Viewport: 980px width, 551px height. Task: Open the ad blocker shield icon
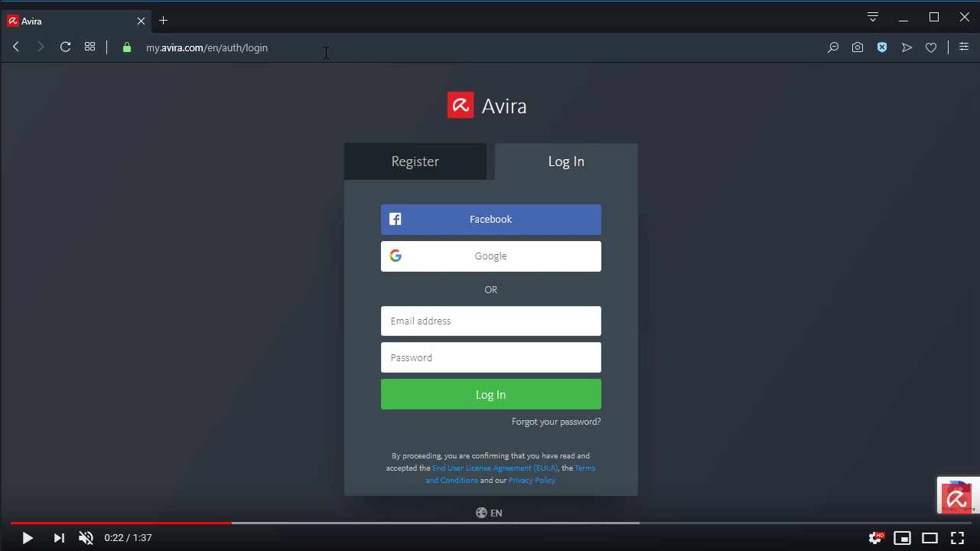tap(882, 47)
